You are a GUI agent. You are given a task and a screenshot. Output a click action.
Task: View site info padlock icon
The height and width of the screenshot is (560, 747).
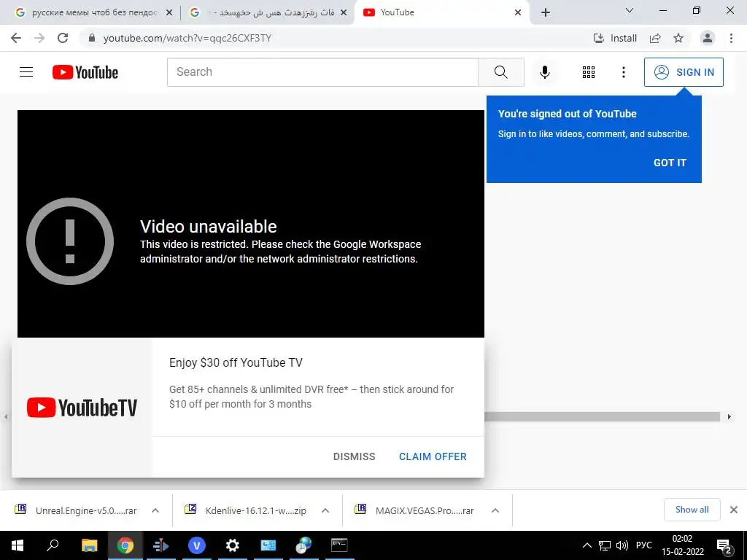(91, 38)
